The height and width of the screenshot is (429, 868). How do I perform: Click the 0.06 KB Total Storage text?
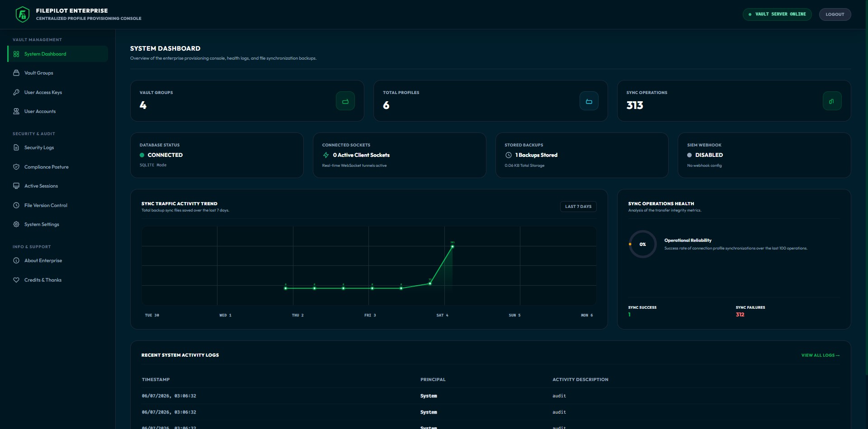[524, 165]
